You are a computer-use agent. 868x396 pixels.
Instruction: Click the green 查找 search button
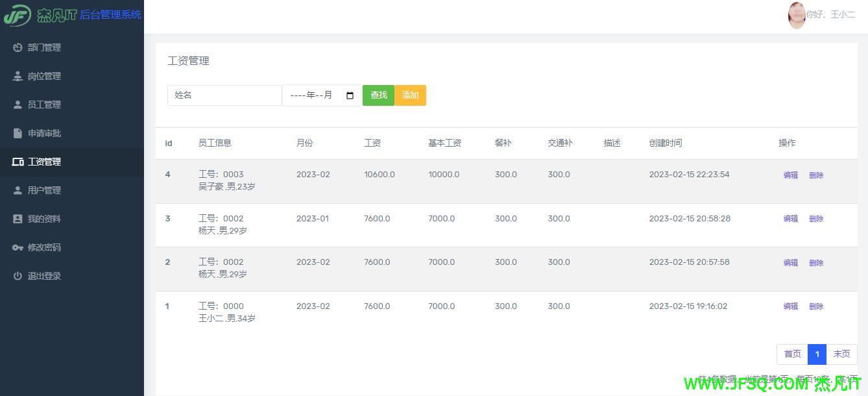click(378, 95)
